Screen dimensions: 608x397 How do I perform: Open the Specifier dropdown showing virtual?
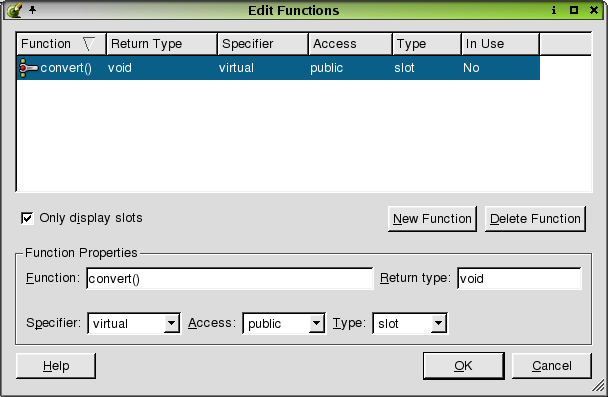pyautogui.click(x=134, y=323)
